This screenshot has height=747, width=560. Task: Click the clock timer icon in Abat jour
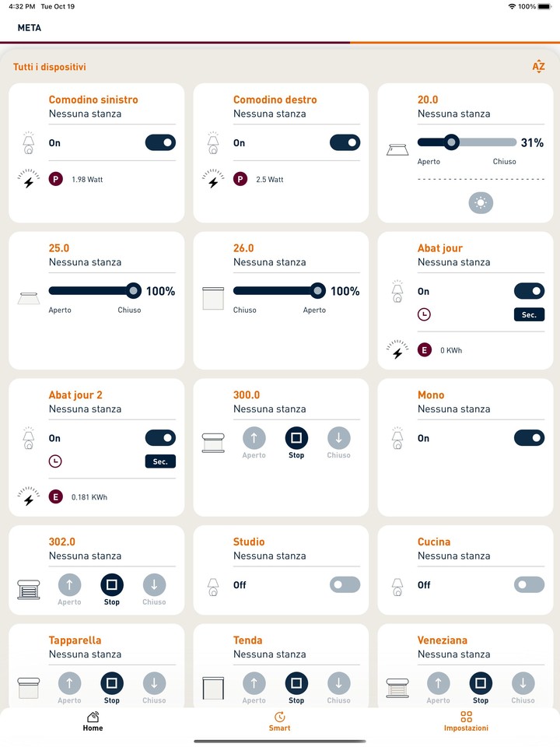tap(424, 315)
